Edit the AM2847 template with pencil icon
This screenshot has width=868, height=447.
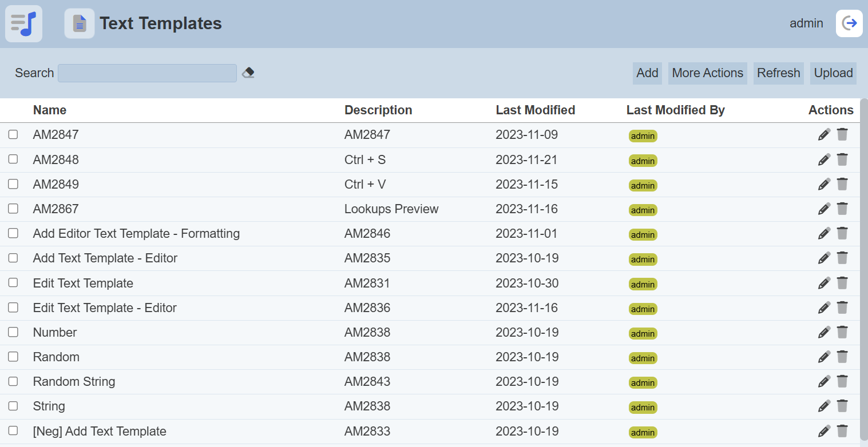[824, 135]
